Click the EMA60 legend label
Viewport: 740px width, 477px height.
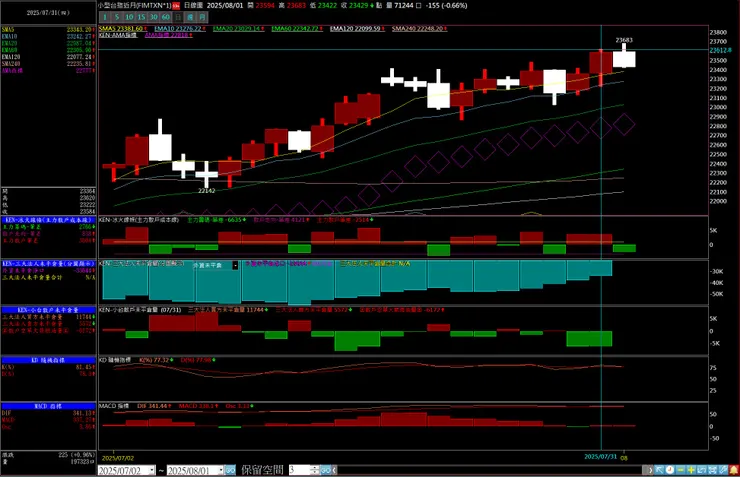[295, 29]
